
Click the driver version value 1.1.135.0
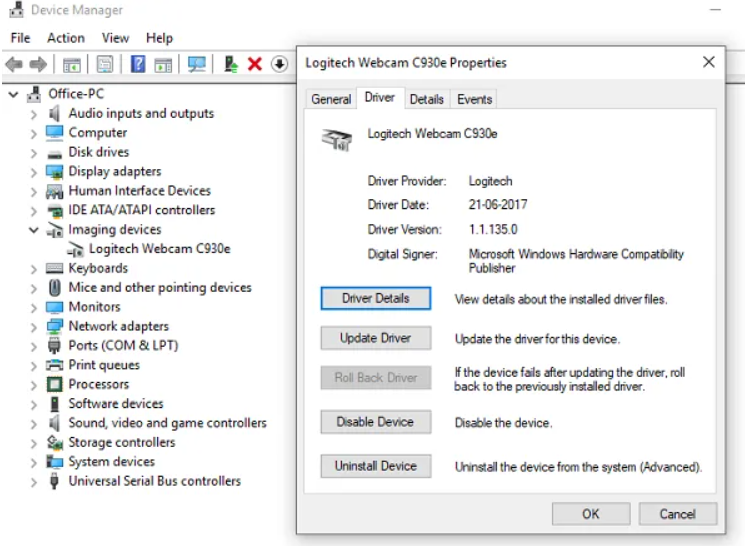tap(493, 230)
